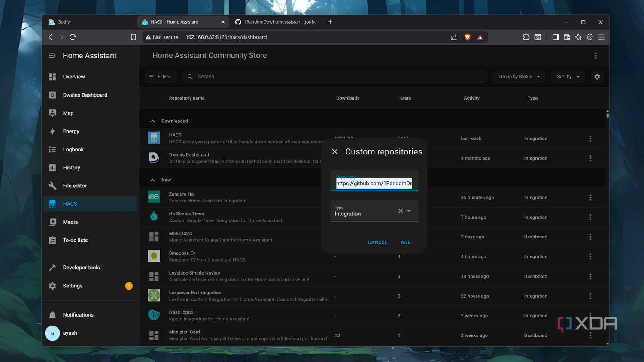Select HACS in the sidebar
The height and width of the screenshot is (362, 644).
coord(90,204)
